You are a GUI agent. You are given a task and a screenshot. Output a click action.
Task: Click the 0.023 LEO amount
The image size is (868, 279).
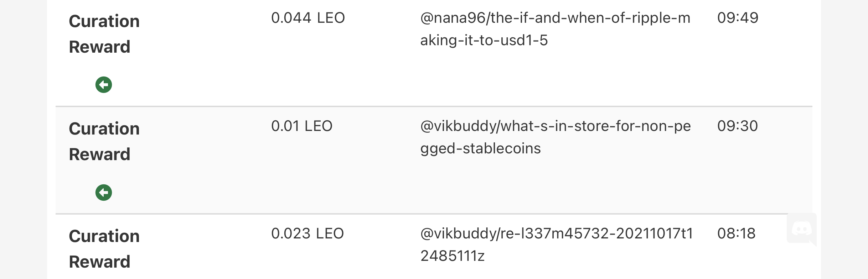coord(308,233)
